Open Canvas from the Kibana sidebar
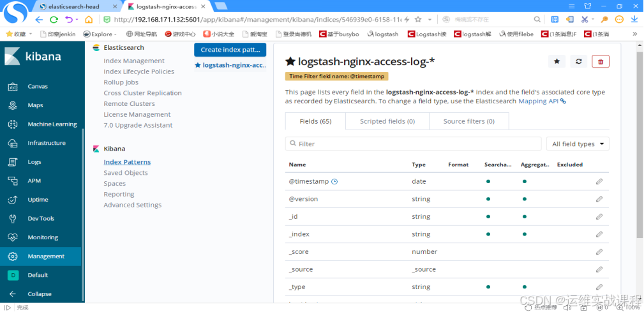Viewport: 644px width, 312px height. pos(38,87)
